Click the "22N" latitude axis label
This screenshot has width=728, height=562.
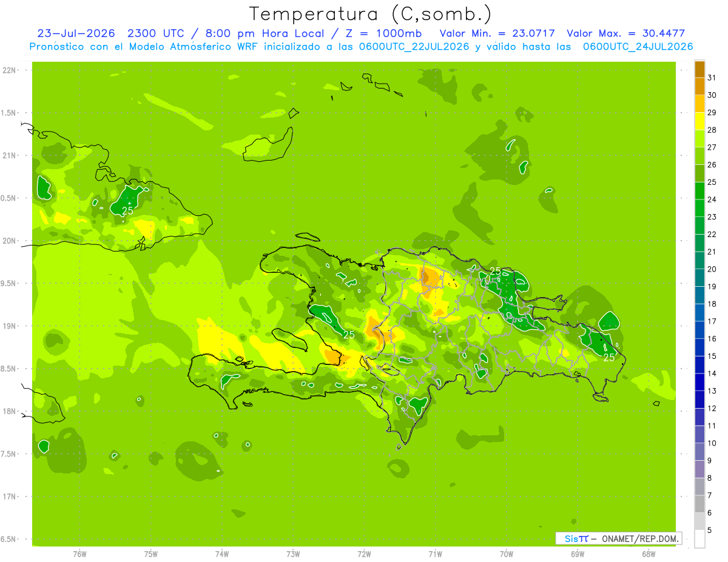[x=8, y=70]
